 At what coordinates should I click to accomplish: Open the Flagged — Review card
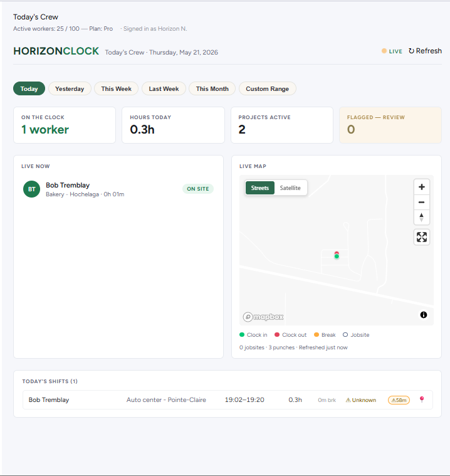coord(390,125)
